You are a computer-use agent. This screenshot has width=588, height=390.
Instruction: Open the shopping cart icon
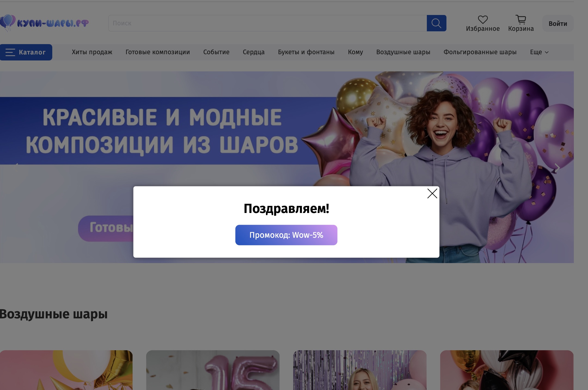521,20
